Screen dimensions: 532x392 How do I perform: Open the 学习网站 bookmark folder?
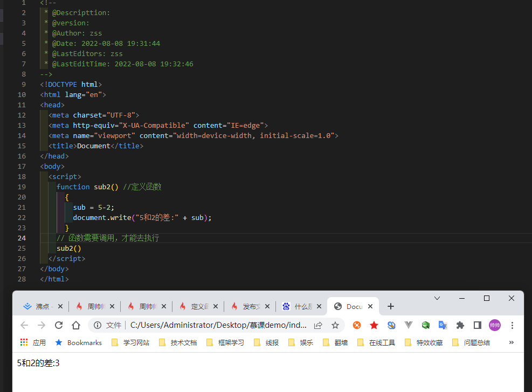130,342
